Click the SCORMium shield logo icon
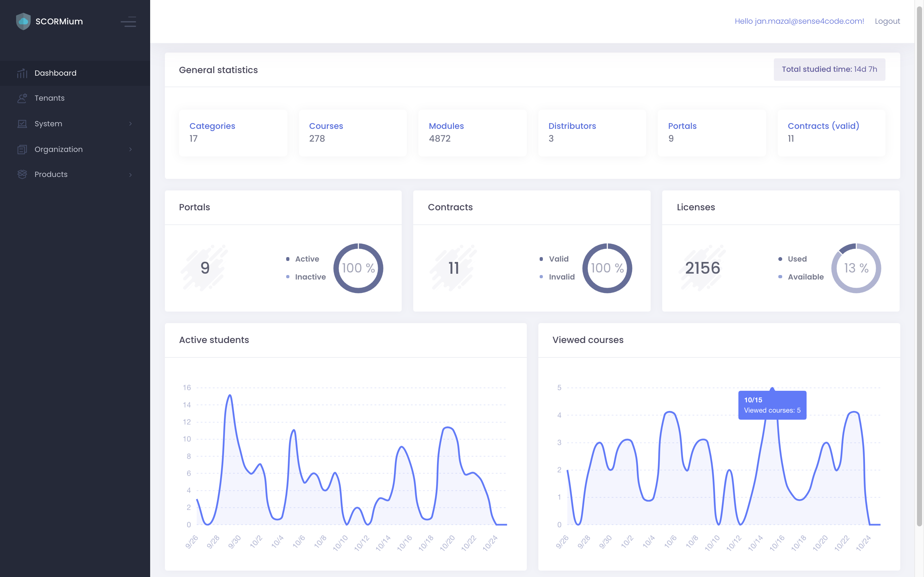 click(23, 21)
